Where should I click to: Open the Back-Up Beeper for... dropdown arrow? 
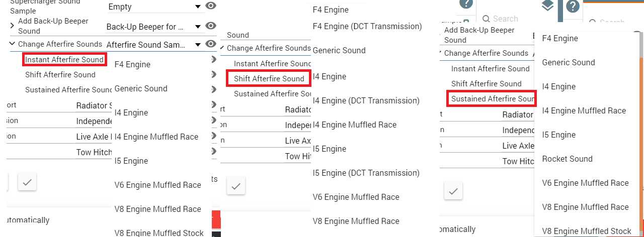point(198,27)
